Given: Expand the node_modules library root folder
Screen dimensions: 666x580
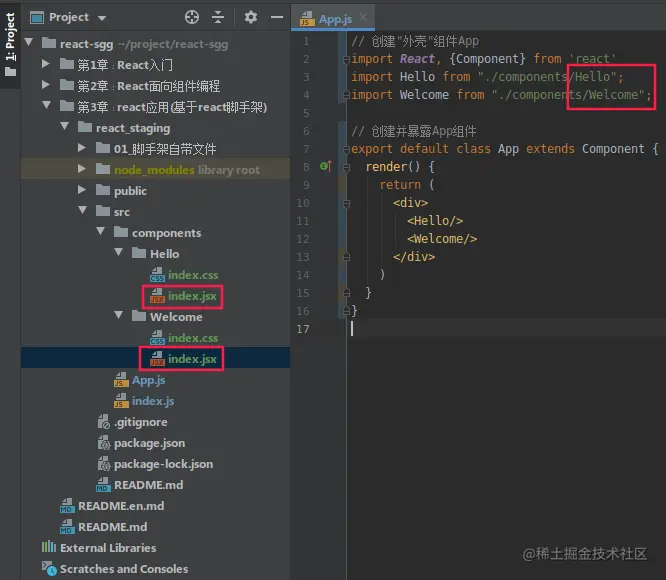Looking at the screenshot, I should tap(82, 169).
